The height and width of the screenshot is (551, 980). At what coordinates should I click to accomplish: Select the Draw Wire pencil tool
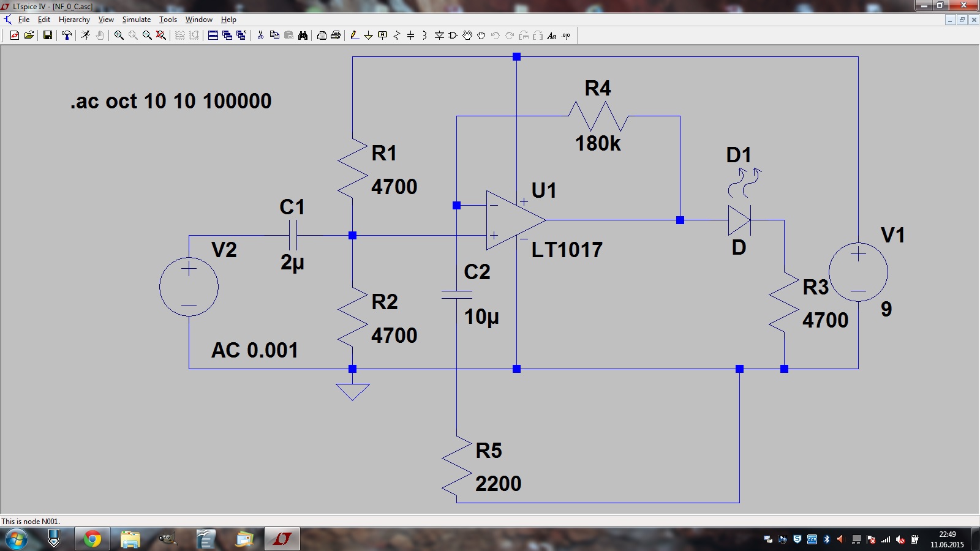(x=354, y=36)
